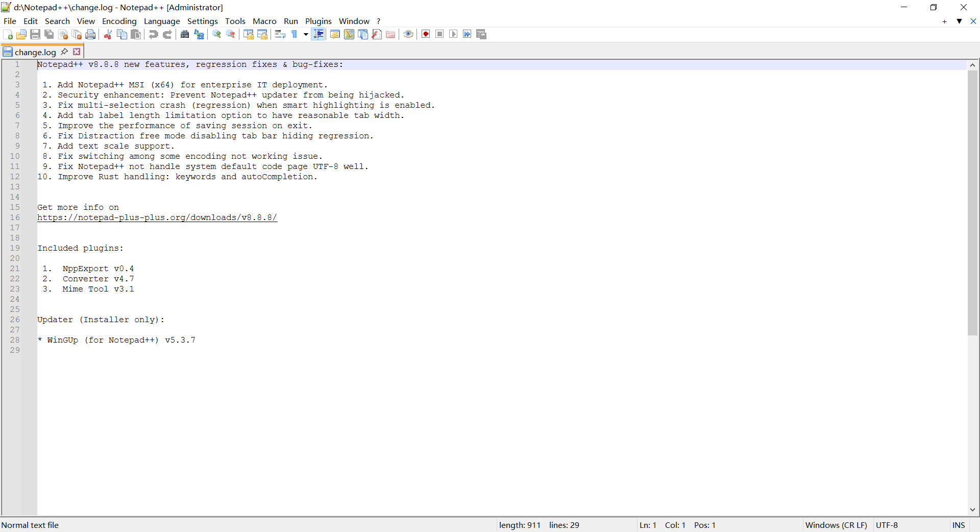Click 'Normal text file' in status bar
980x532 pixels.
[30, 525]
